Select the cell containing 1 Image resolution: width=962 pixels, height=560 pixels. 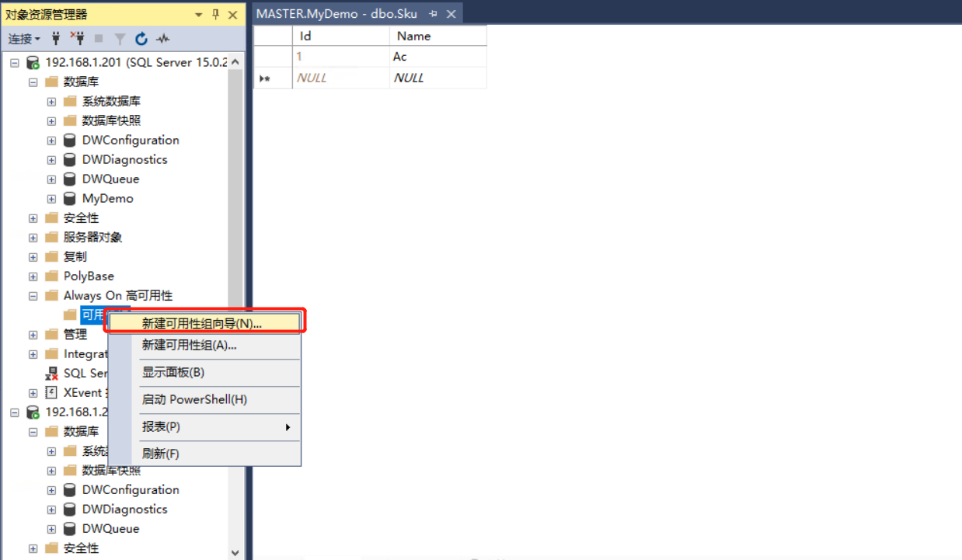pyautogui.click(x=340, y=57)
